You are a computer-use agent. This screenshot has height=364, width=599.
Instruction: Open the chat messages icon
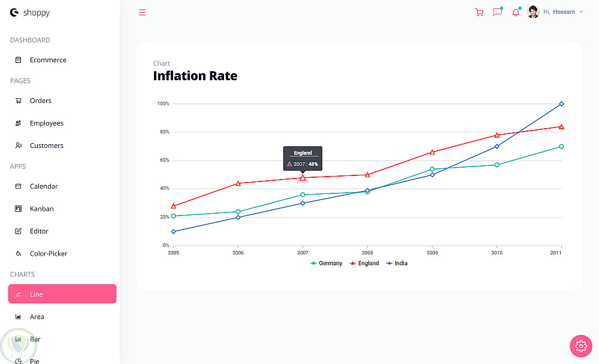click(x=497, y=12)
